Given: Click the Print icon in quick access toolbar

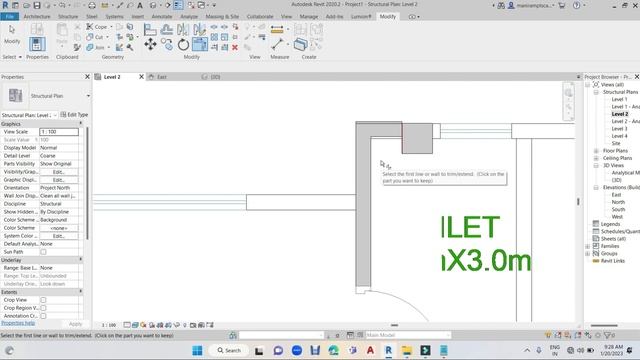Looking at the screenshot, I should click(x=92, y=5).
